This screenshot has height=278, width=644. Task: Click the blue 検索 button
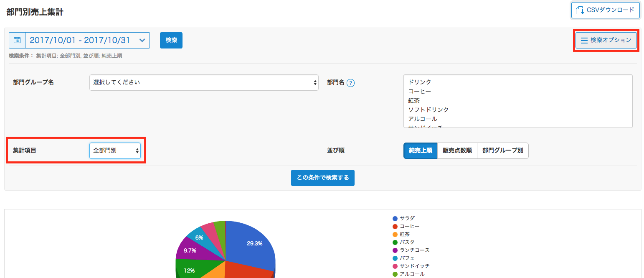point(171,40)
